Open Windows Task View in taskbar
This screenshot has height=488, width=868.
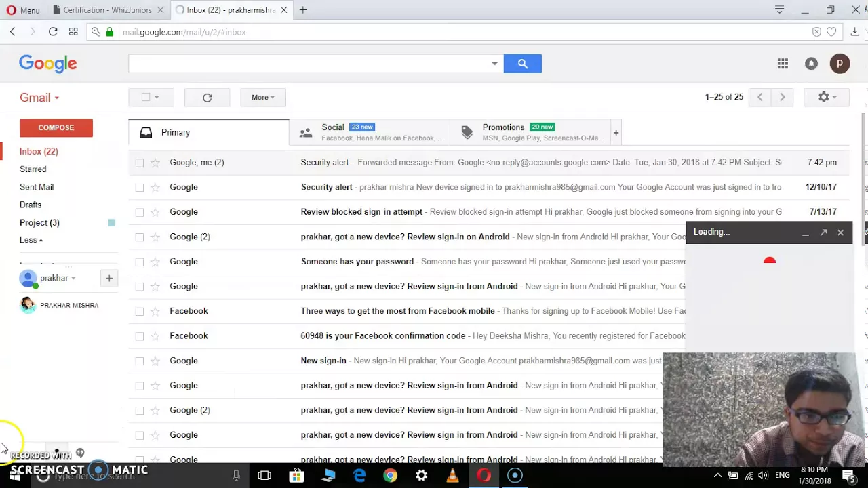coord(264,476)
